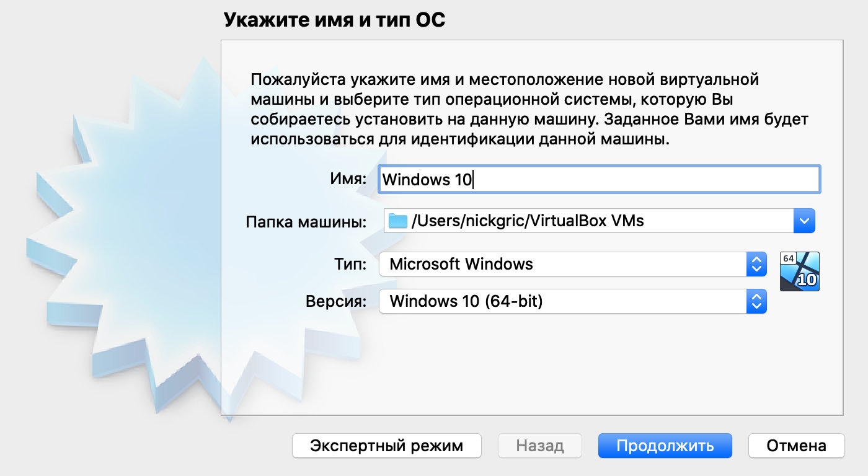
Task: Click the "Укажите имя и тип ОС" heading
Action: tap(334, 20)
